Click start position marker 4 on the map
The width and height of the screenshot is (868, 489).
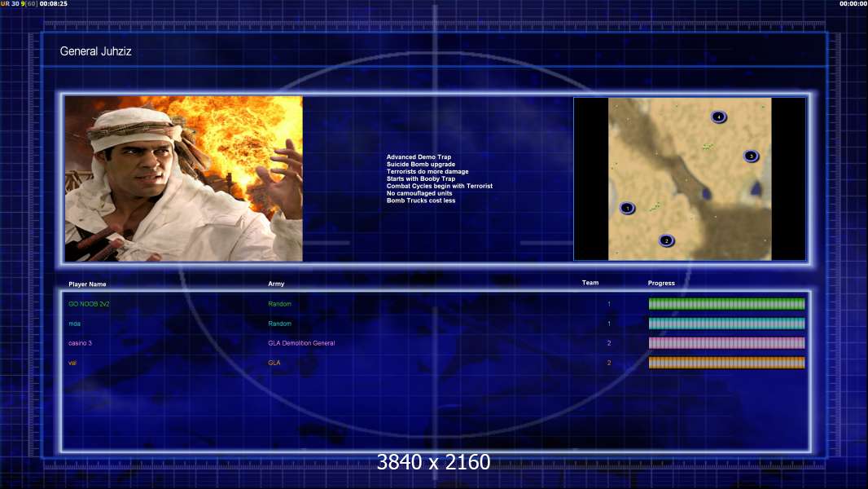[x=718, y=117]
